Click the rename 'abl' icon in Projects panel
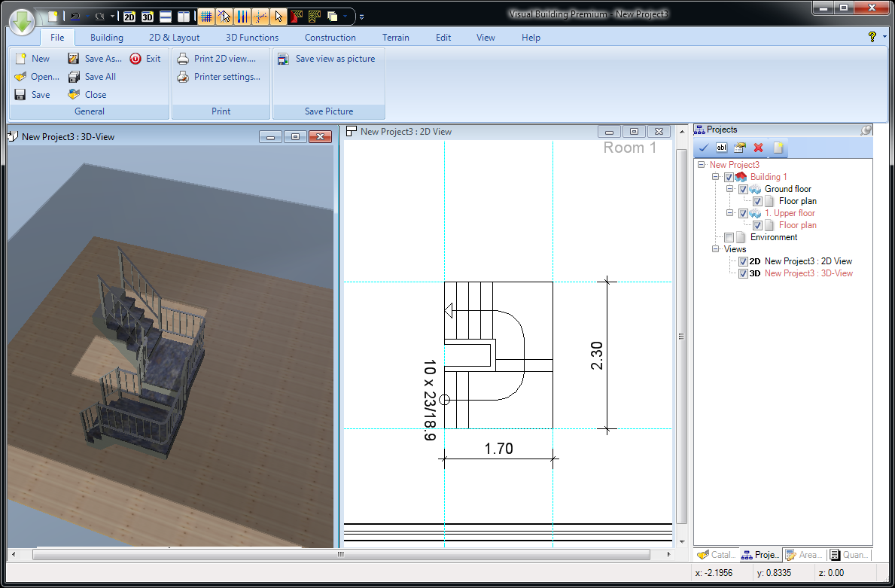The height and width of the screenshot is (588, 895). pos(721,148)
